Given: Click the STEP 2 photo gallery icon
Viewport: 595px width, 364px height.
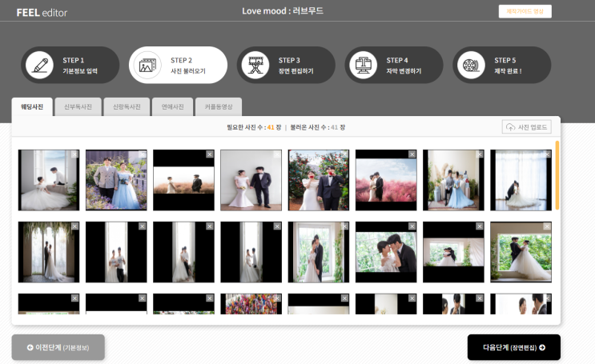Looking at the screenshot, I should coord(147,66).
